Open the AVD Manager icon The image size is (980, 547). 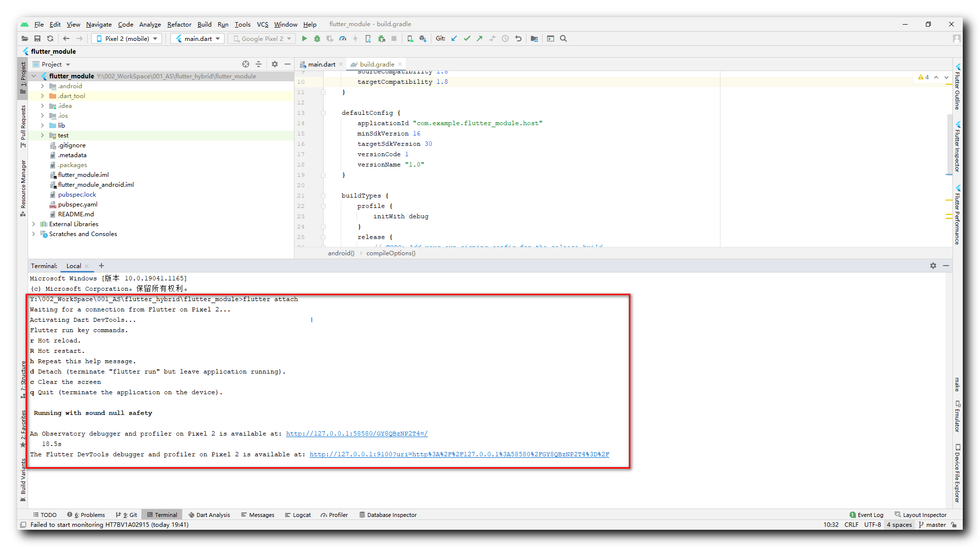[x=410, y=38]
